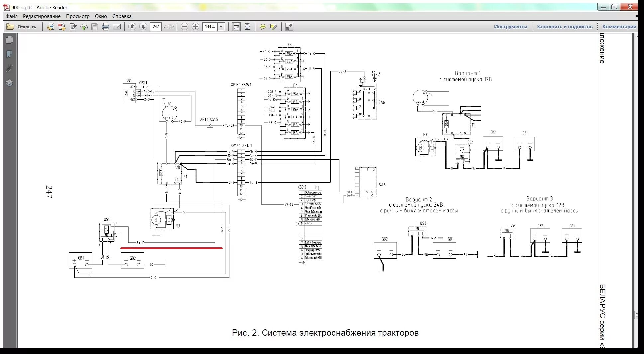The image size is (644, 354).
Task: Add a sticky note comment
Action: coord(263,27)
